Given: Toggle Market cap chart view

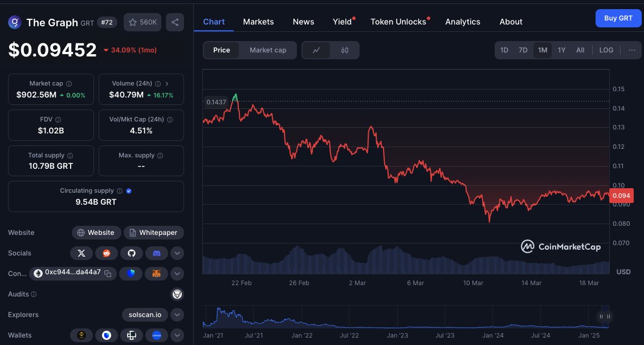Looking at the screenshot, I should [x=268, y=50].
